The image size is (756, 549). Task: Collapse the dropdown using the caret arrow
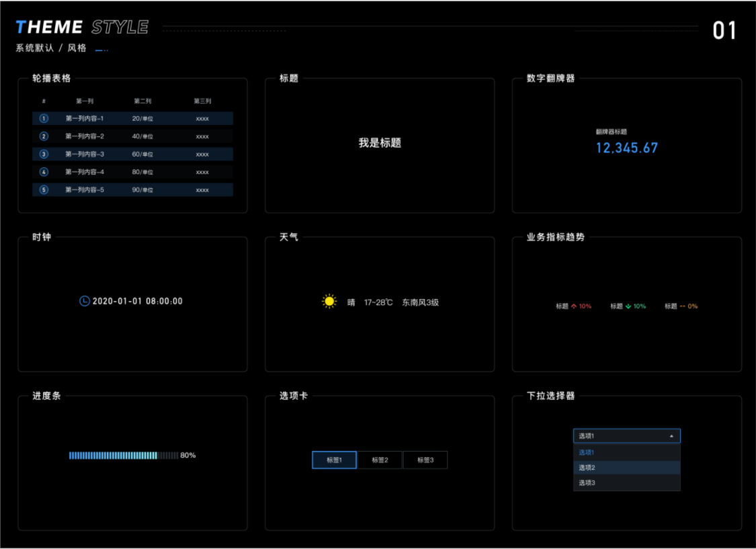(x=671, y=436)
